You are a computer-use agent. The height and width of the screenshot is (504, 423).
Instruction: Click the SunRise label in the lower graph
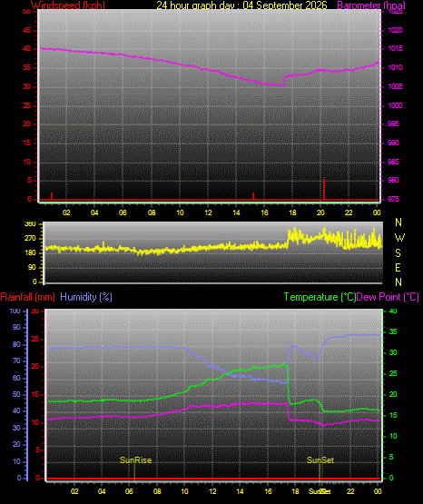tap(135, 460)
